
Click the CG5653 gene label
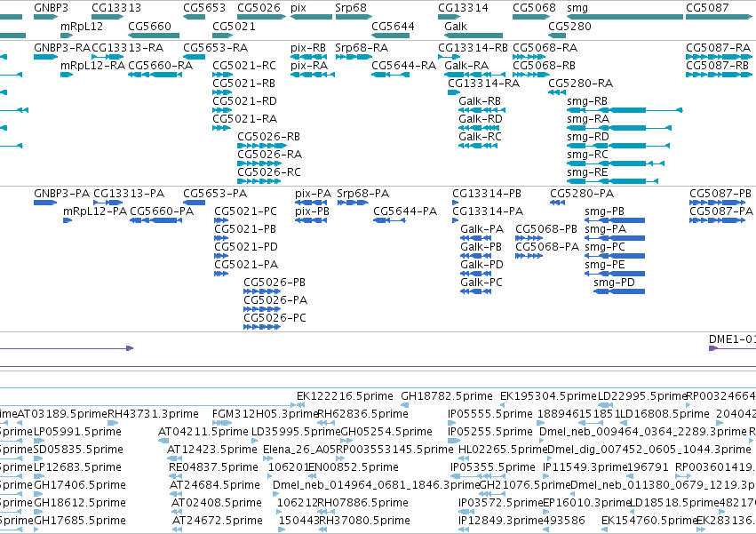pos(204,8)
